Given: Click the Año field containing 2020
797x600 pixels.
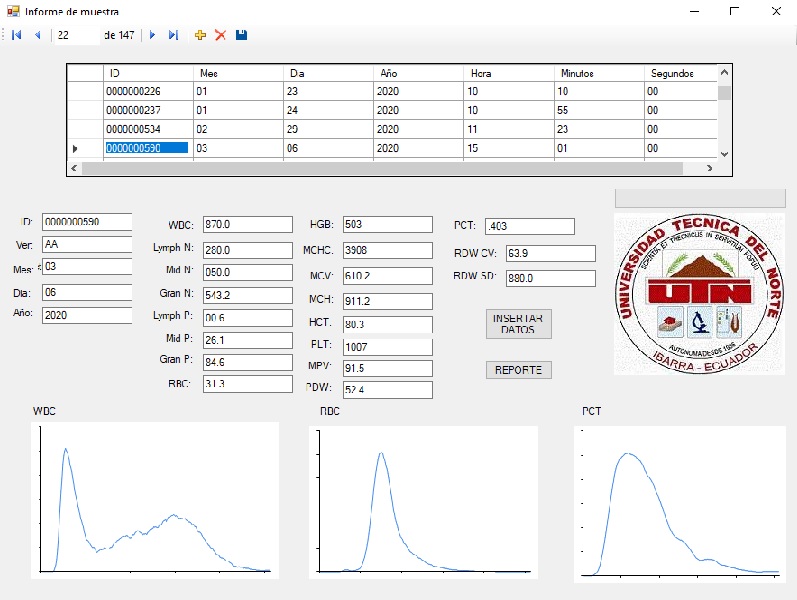Looking at the screenshot, I should tap(87, 315).
